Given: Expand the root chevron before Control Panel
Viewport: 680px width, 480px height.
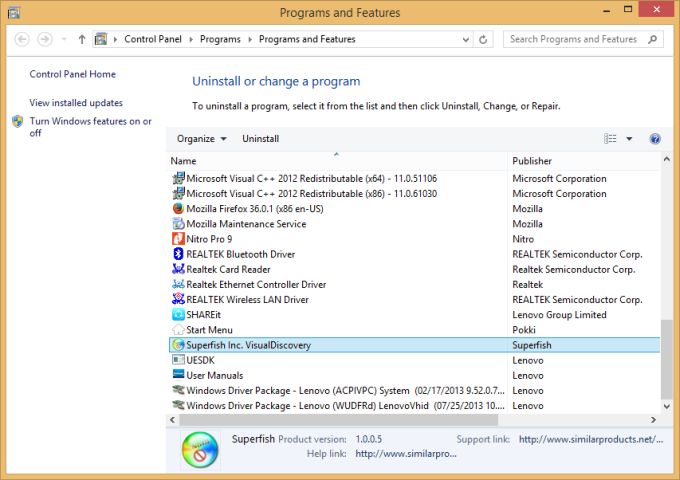Looking at the screenshot, I should tap(115, 39).
